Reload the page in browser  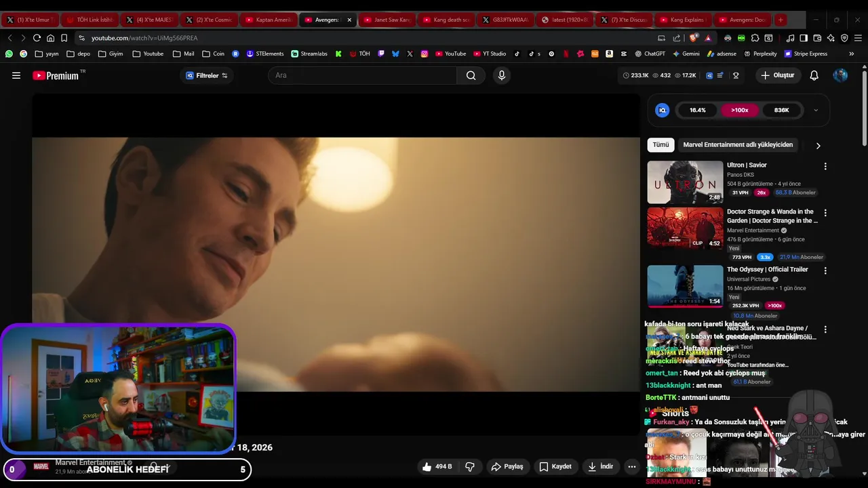tap(37, 38)
